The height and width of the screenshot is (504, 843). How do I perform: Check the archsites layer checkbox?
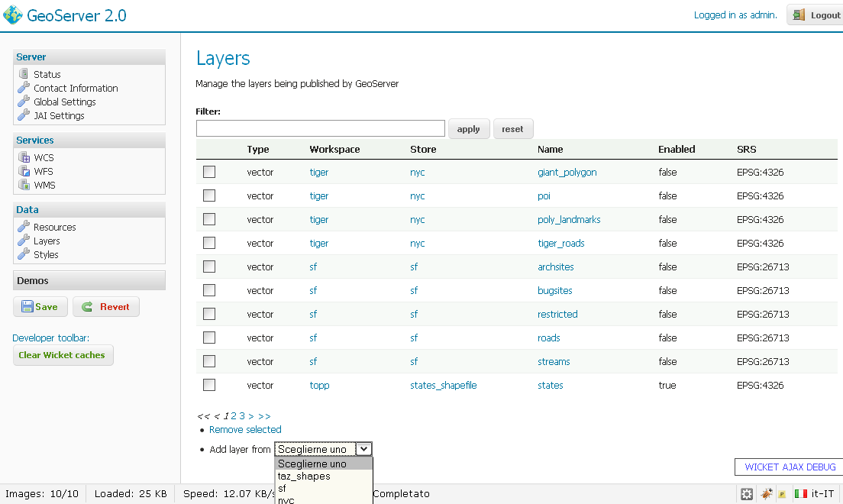pyautogui.click(x=209, y=267)
